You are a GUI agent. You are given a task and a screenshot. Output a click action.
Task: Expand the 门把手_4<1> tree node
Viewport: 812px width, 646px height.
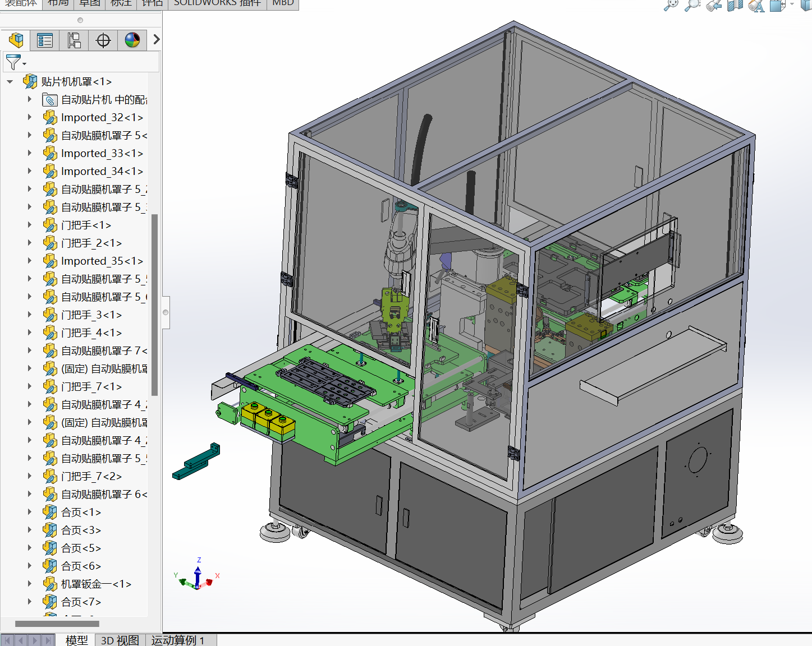(x=30, y=333)
